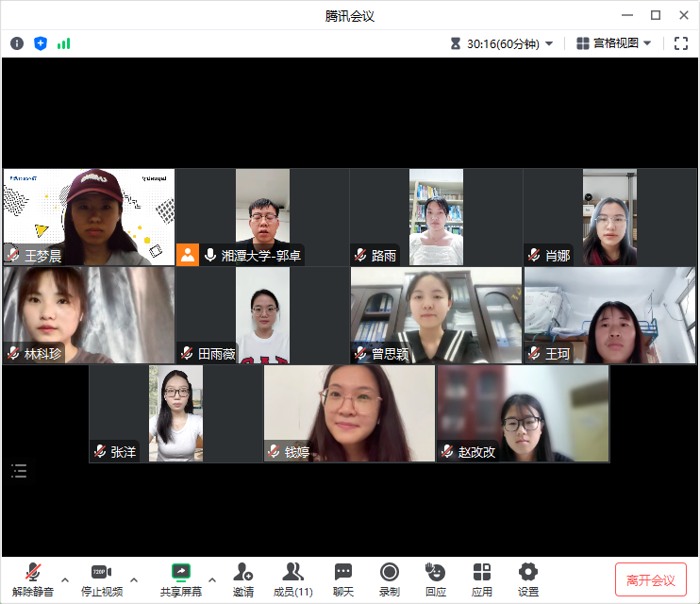700x604 pixels.
Task: Stop video (停止视频) camera toggle
Action: pos(101,579)
